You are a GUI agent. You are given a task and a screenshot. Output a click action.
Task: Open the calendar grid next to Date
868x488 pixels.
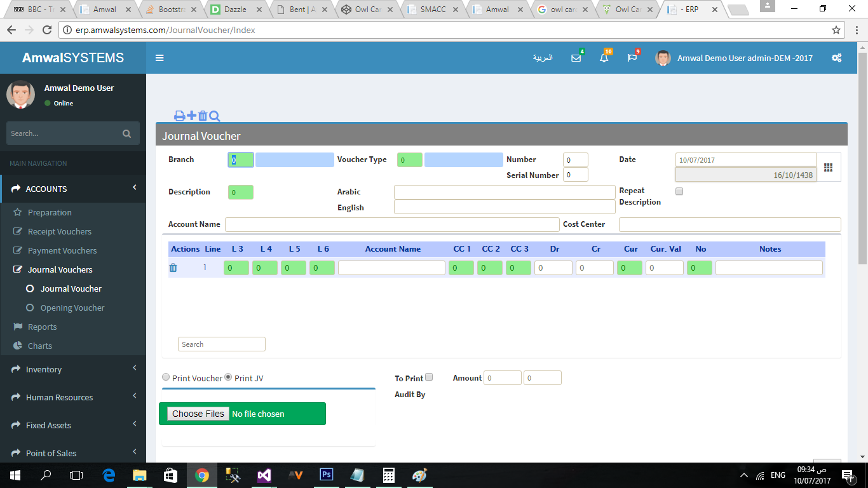coord(828,167)
